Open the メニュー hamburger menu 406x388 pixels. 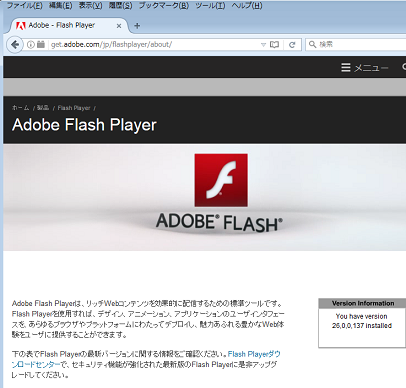click(365, 68)
